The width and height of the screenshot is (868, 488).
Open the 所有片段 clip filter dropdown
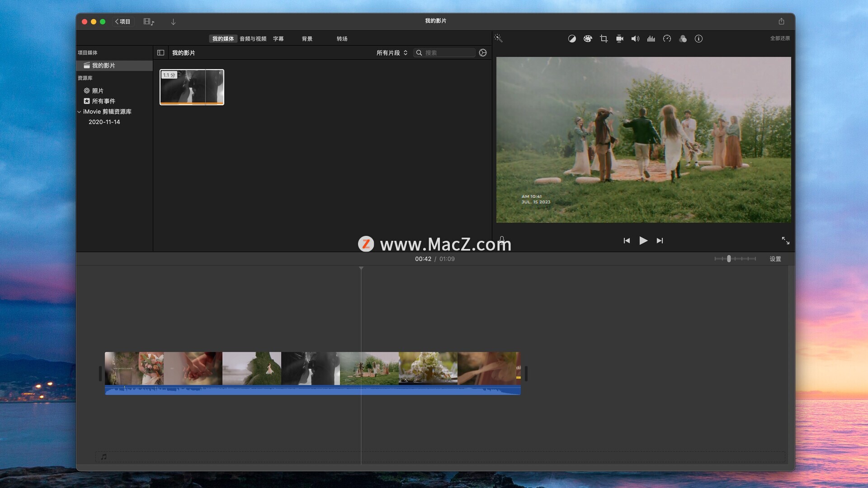pos(392,53)
